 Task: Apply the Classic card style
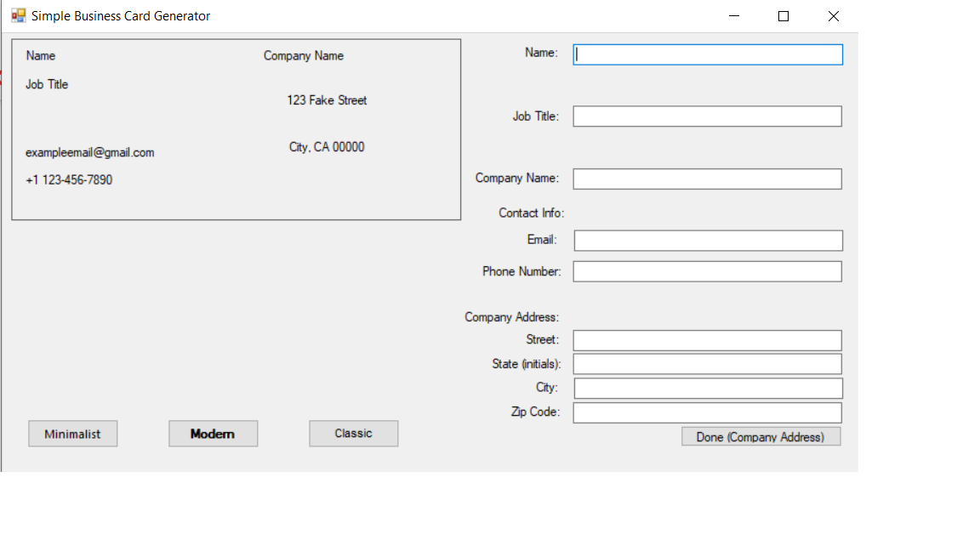tap(353, 434)
